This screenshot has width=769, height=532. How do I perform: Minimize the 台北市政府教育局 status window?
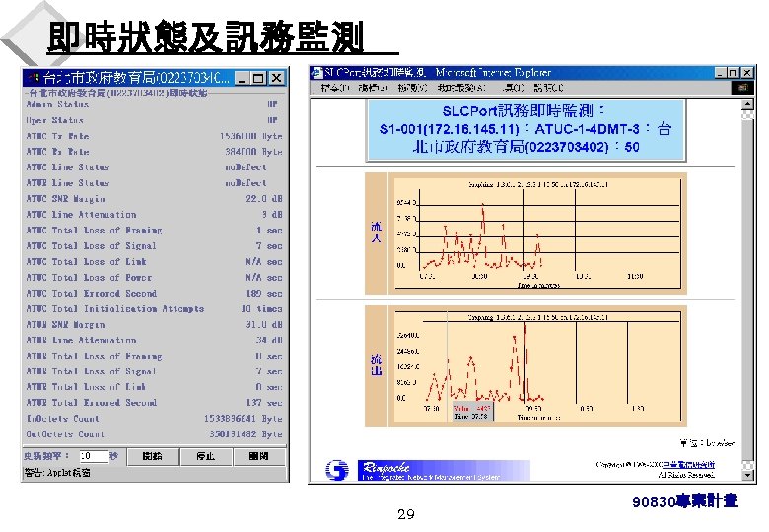tap(242, 78)
